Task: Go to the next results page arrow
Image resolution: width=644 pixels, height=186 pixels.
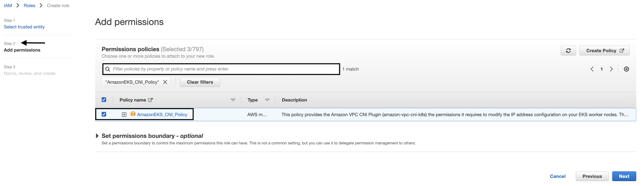Action: [611, 69]
